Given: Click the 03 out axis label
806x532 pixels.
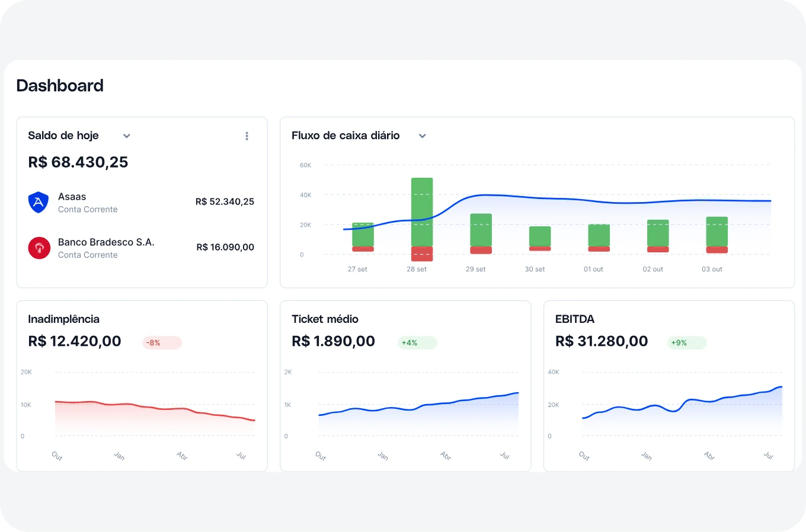Looking at the screenshot, I should coord(712,270).
